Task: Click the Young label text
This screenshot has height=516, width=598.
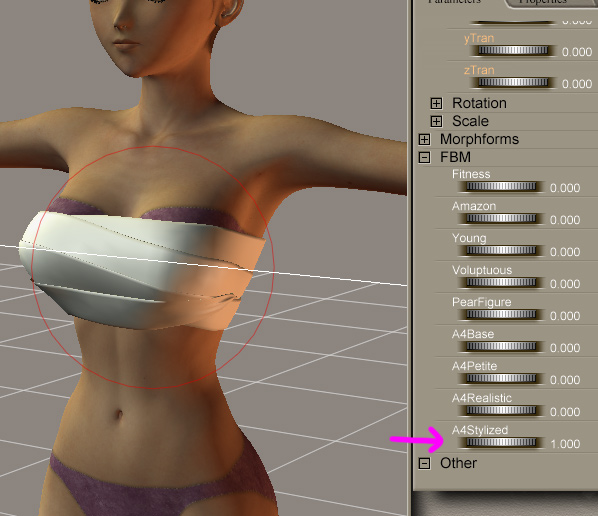Action: (x=469, y=238)
